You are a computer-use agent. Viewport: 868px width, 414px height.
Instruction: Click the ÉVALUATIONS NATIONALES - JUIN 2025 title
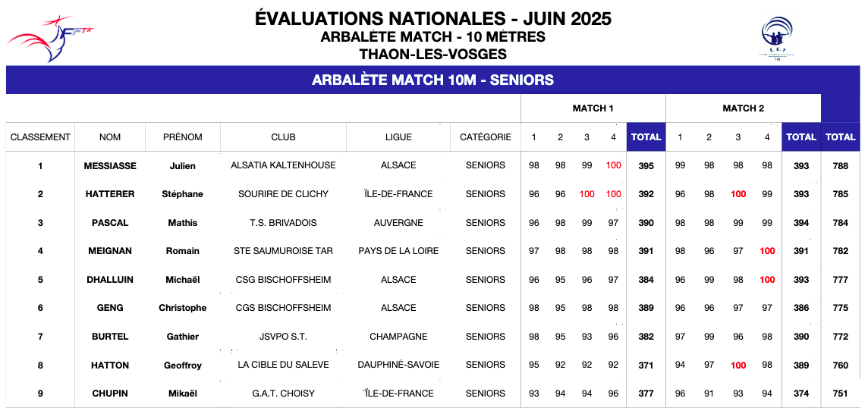pos(433,18)
